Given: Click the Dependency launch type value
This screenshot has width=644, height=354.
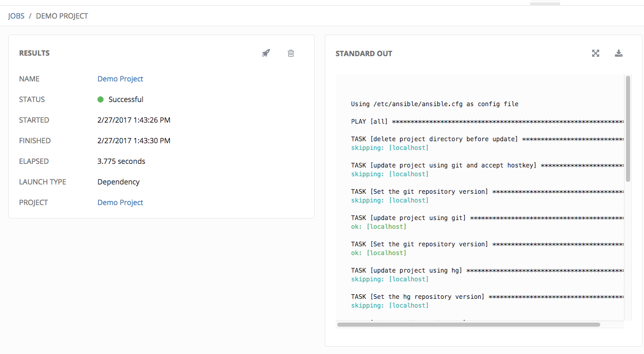Looking at the screenshot, I should pos(118,182).
